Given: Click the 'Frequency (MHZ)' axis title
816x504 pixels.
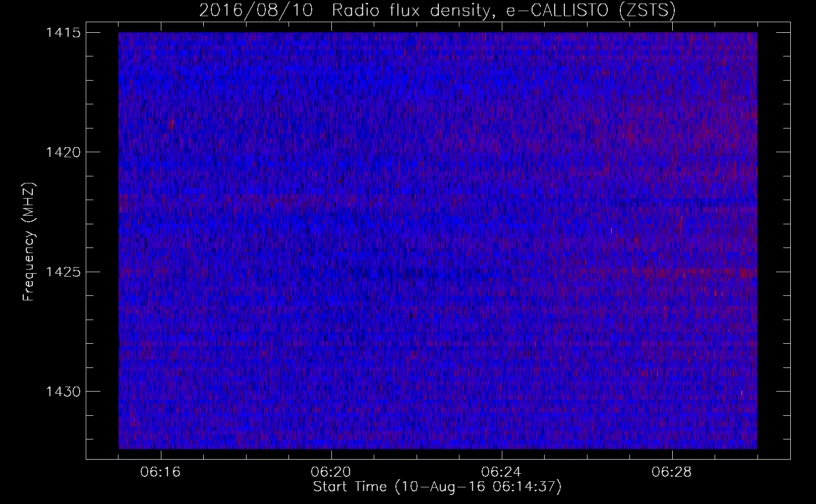Looking at the screenshot, I should tap(29, 241).
